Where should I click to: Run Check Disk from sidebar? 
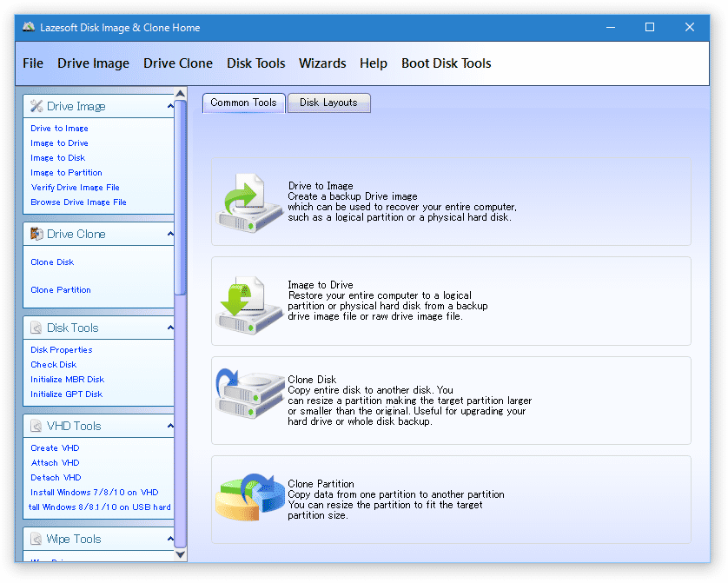53,365
